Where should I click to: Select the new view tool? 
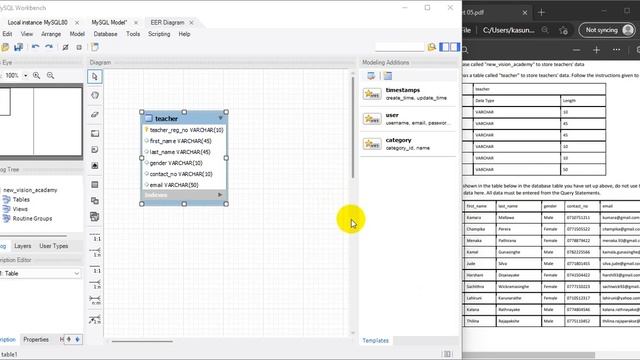[95, 200]
